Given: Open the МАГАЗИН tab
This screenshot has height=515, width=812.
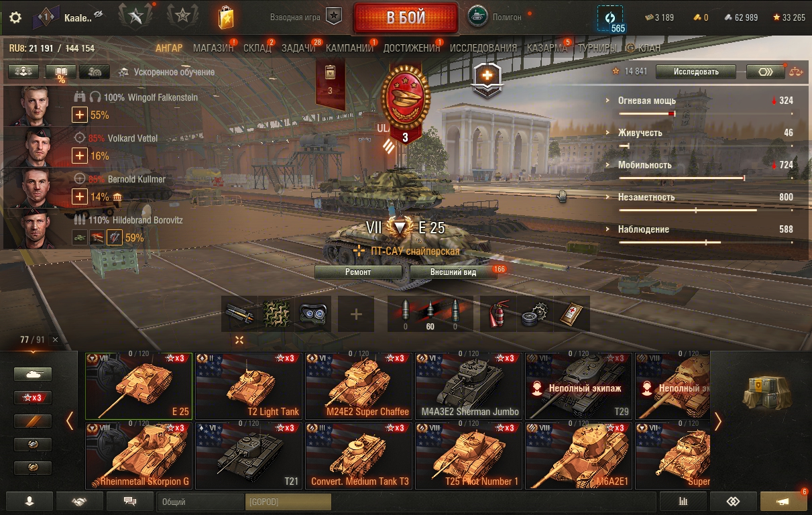Looking at the screenshot, I should point(213,48).
